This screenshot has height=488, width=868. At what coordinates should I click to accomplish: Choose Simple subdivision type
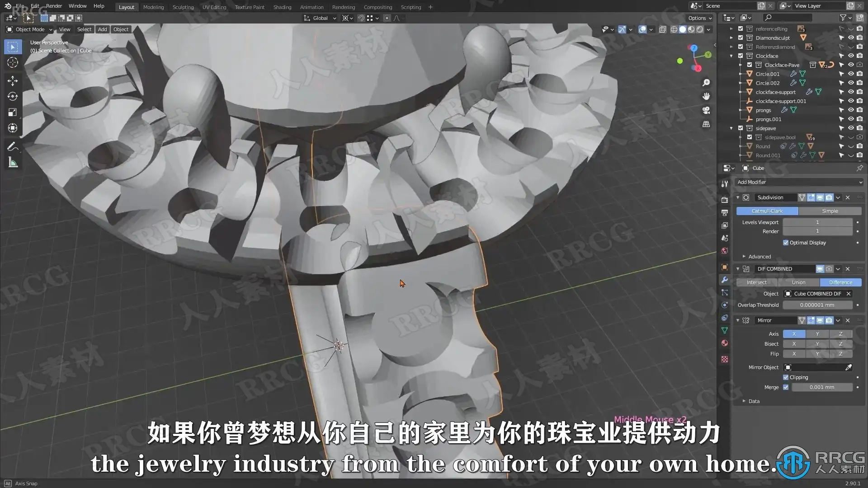830,211
